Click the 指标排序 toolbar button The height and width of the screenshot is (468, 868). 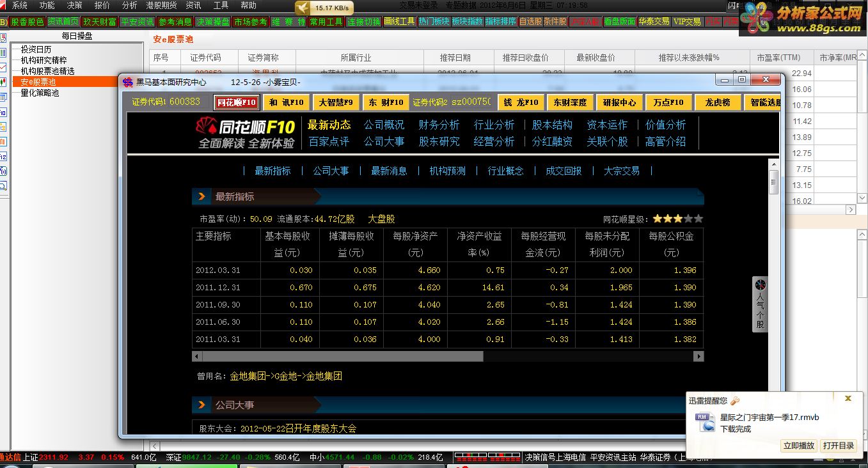click(x=501, y=22)
